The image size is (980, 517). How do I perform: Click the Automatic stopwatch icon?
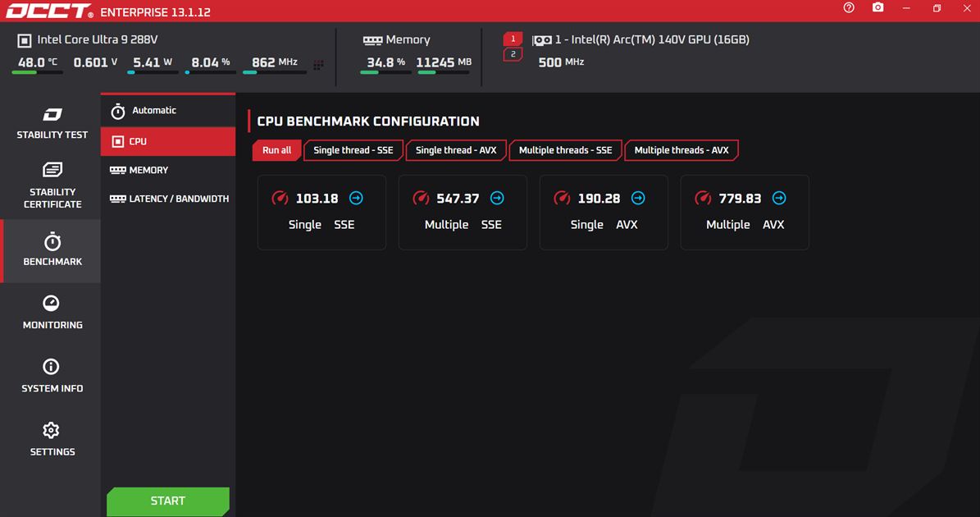(118, 112)
